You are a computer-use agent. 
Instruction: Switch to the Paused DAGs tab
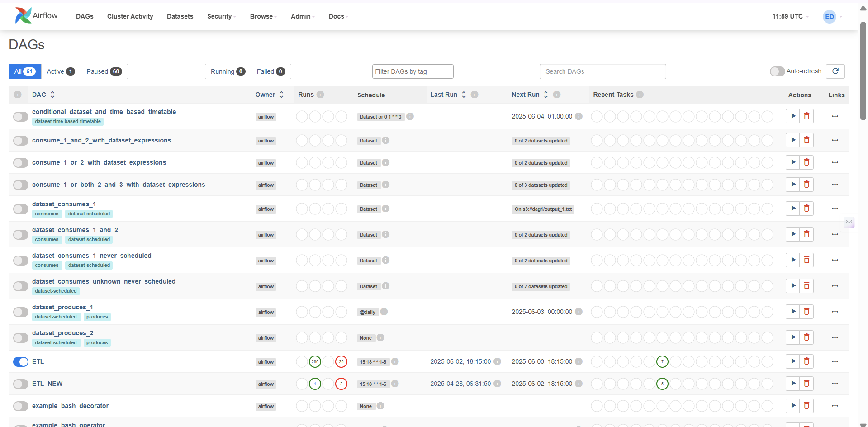[104, 71]
